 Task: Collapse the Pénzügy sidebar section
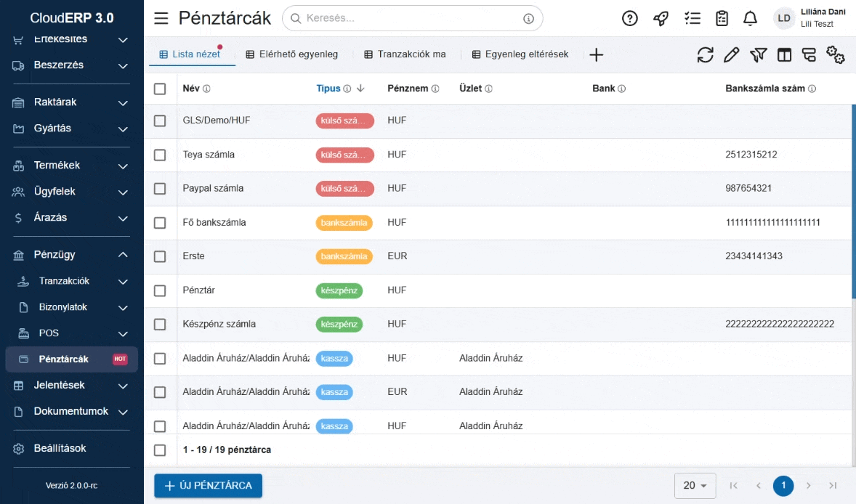[123, 255]
